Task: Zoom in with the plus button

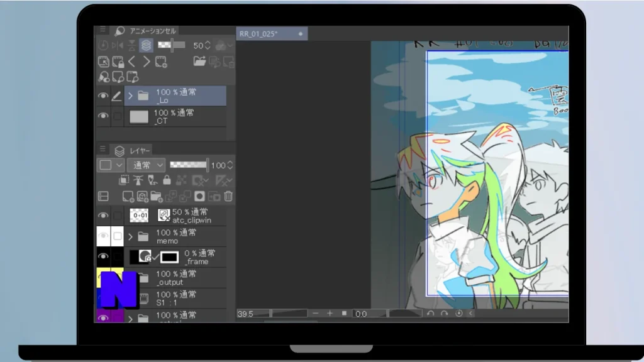Action: (x=330, y=314)
